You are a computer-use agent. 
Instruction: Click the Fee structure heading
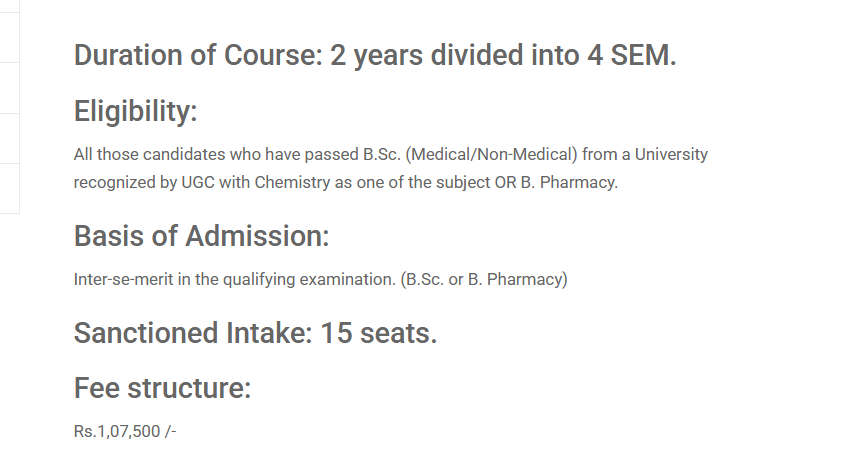click(x=162, y=388)
